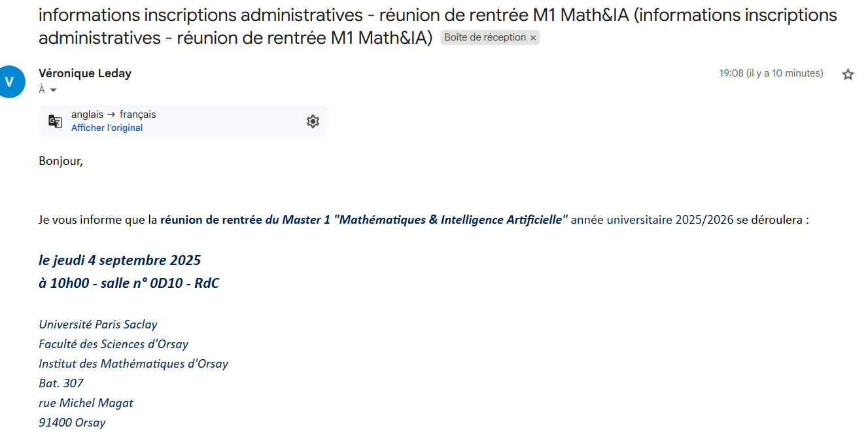Click the Boîte de réception label

[485, 37]
